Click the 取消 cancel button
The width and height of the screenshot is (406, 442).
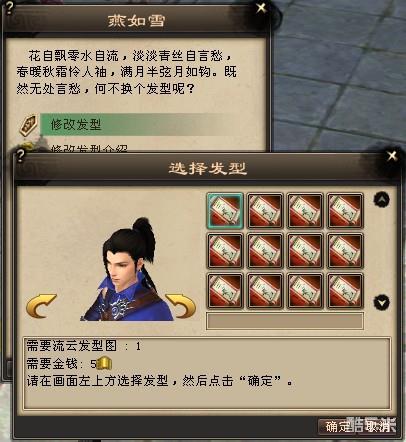(x=378, y=427)
